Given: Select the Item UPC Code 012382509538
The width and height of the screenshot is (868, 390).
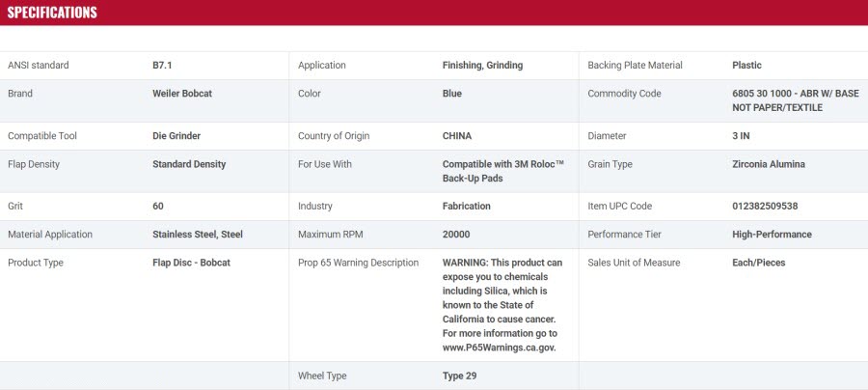Looking at the screenshot, I should pos(765,206).
